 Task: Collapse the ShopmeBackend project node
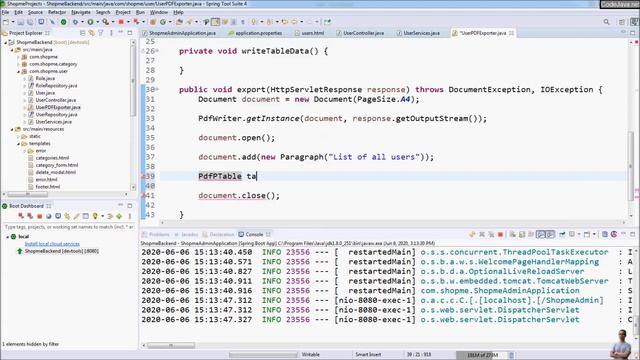(x=5, y=42)
